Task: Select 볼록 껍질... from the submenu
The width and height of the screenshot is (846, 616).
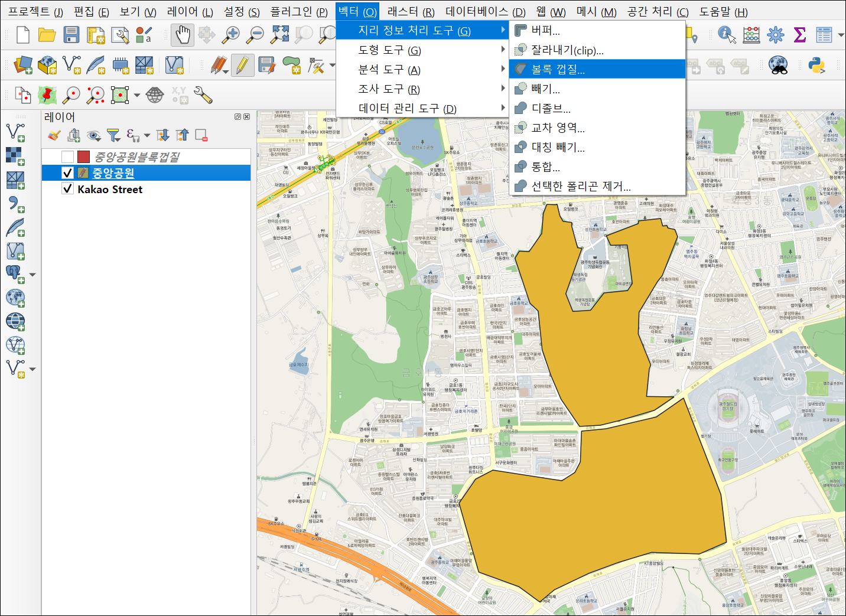Action: [597, 69]
